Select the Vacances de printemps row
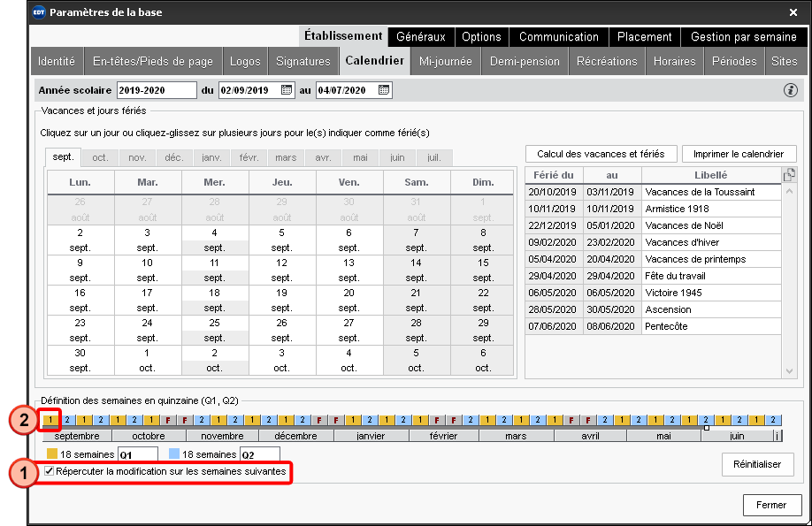This screenshot has width=812, height=526. [x=653, y=259]
